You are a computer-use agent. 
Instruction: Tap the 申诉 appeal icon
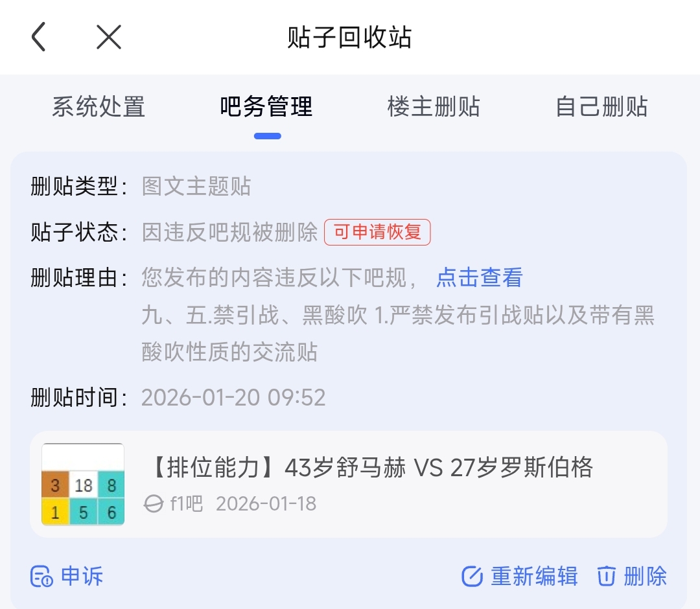click(x=41, y=576)
